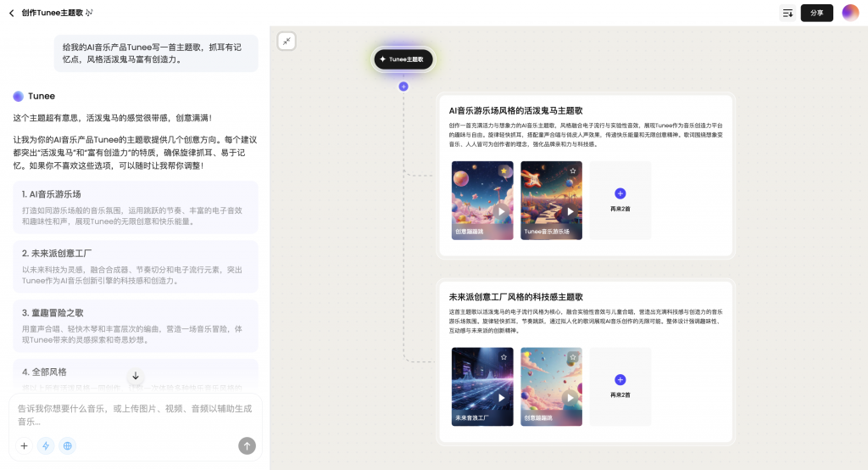
Task: Toggle the lightning fast mode in the chat input
Action: coord(45,445)
